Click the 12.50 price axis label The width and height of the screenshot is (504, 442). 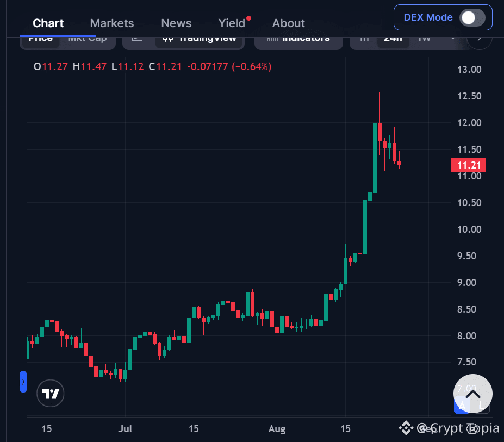pyautogui.click(x=469, y=96)
